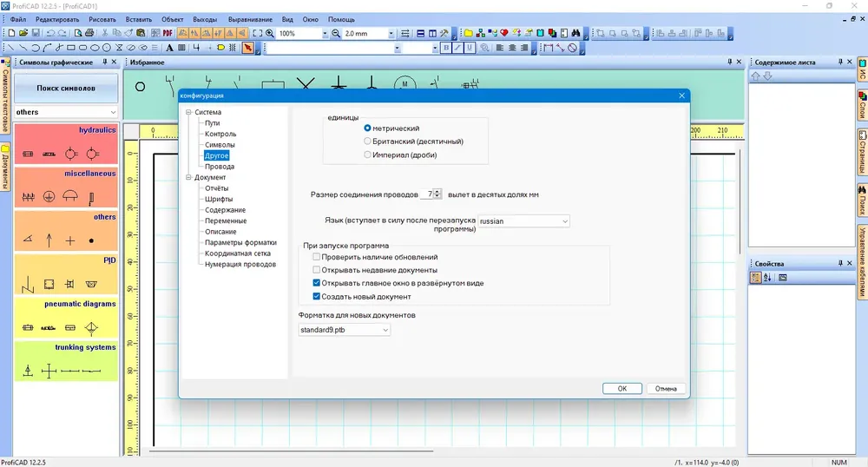
Task: Open the standard9.ptb template dropdown
Action: click(x=344, y=330)
